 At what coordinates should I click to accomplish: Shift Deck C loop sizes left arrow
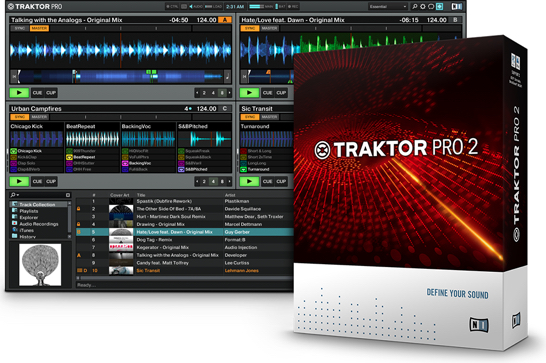coord(197,182)
